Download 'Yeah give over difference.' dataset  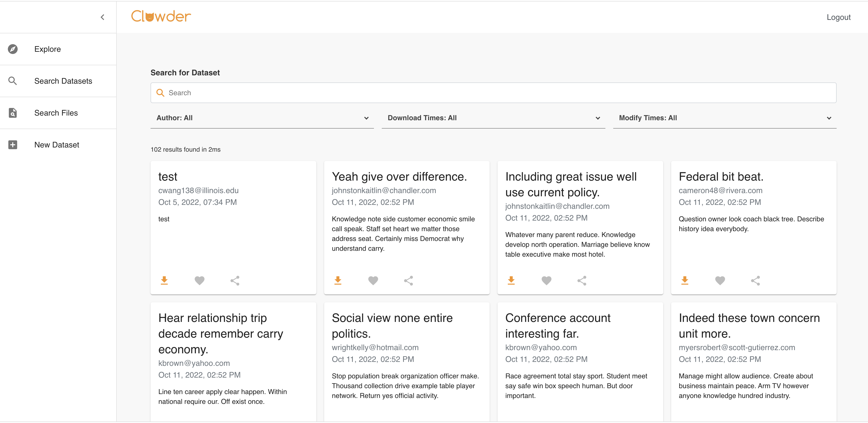[x=338, y=280]
